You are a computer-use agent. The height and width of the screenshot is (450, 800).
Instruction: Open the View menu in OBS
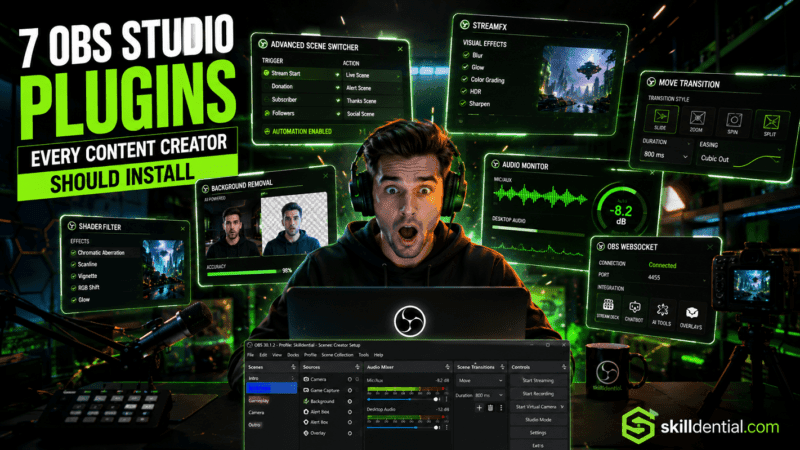coord(277,355)
